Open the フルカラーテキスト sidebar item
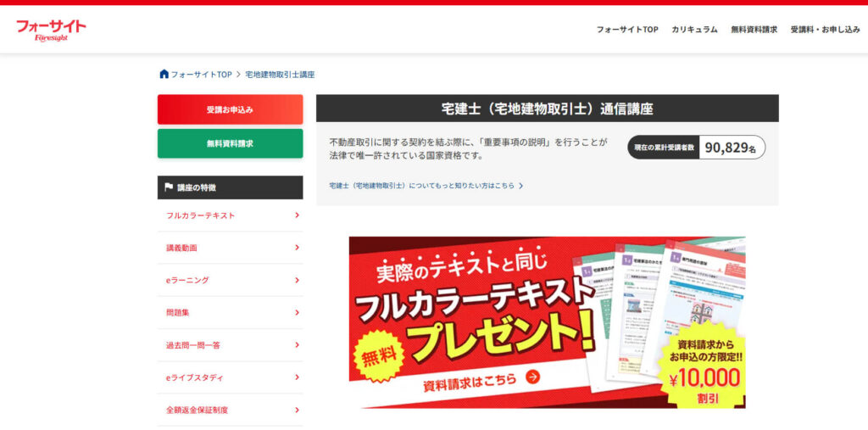Image resolution: width=868 pixels, height=430 pixels. (x=231, y=215)
